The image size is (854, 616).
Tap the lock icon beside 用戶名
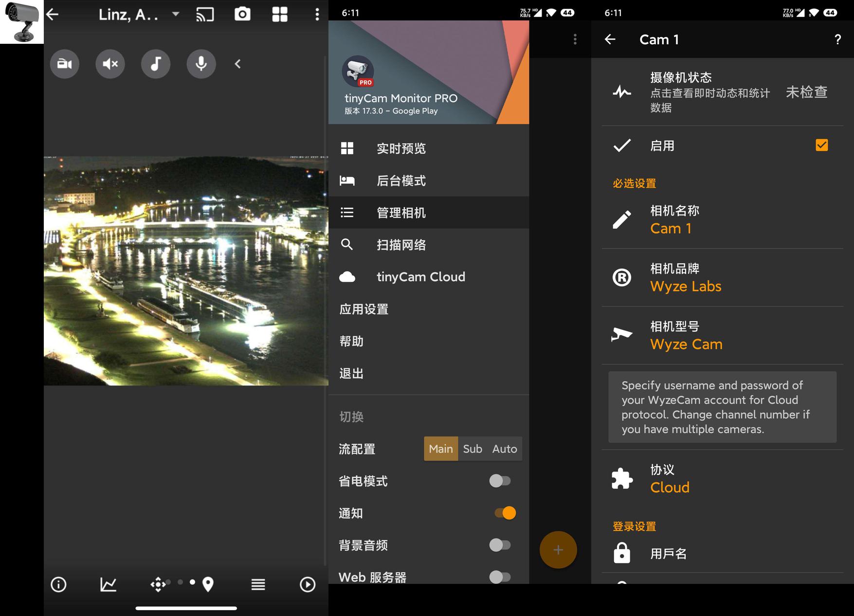pos(622,553)
